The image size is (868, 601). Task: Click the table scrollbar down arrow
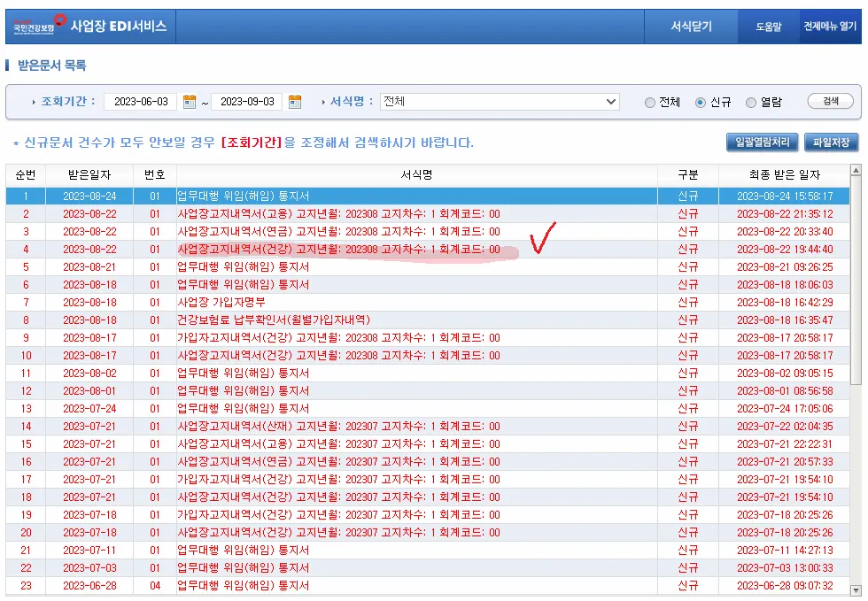click(856, 589)
